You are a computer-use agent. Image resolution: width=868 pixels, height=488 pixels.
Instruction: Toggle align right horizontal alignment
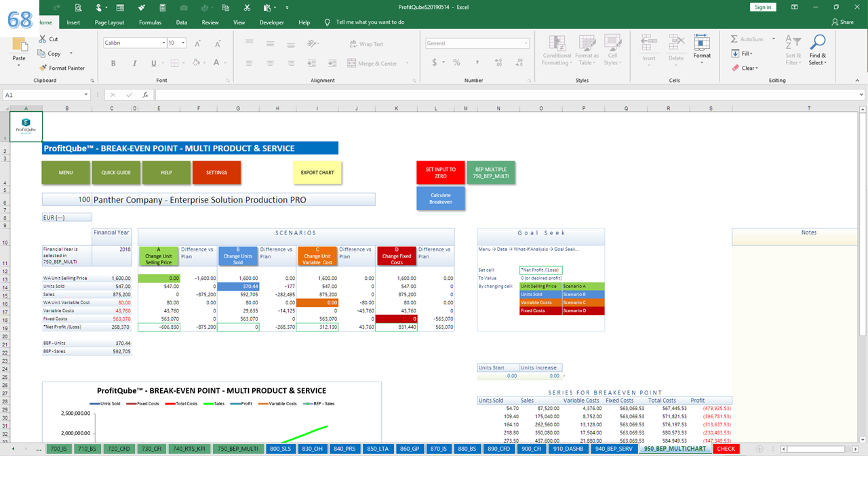tap(290, 63)
